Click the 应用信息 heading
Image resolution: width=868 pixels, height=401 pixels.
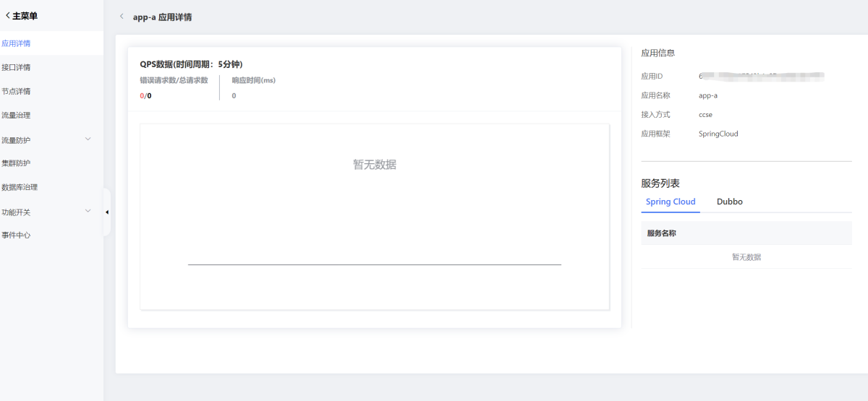click(658, 53)
